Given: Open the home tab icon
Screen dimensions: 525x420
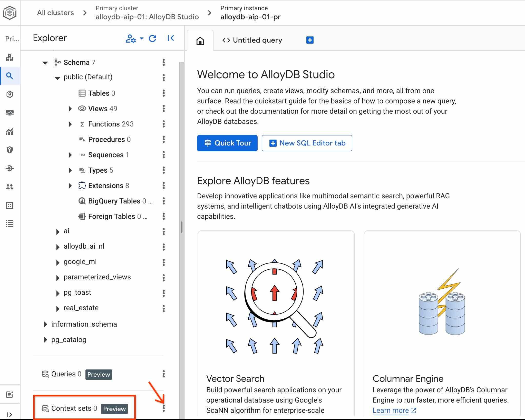Looking at the screenshot, I should (x=200, y=41).
